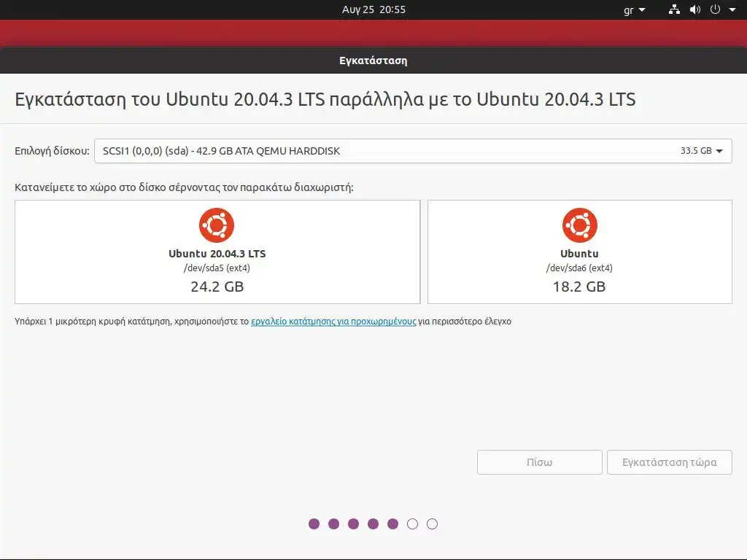This screenshot has height=560, width=747.
Task: Click the /dev/sda5 (ext4) label
Action: 217,268
